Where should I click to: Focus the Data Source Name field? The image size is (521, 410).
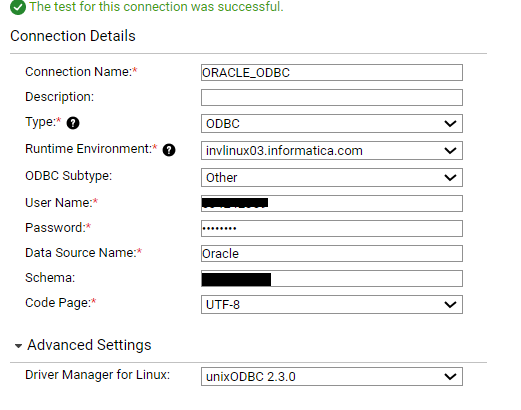(x=332, y=253)
